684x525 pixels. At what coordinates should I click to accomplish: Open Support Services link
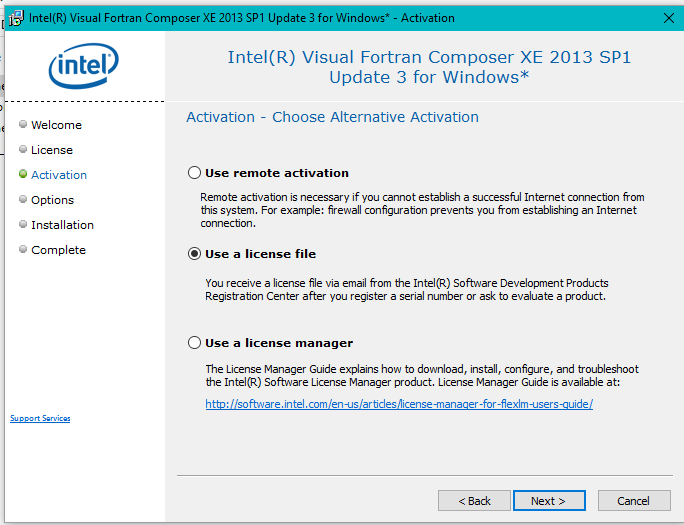[40, 418]
